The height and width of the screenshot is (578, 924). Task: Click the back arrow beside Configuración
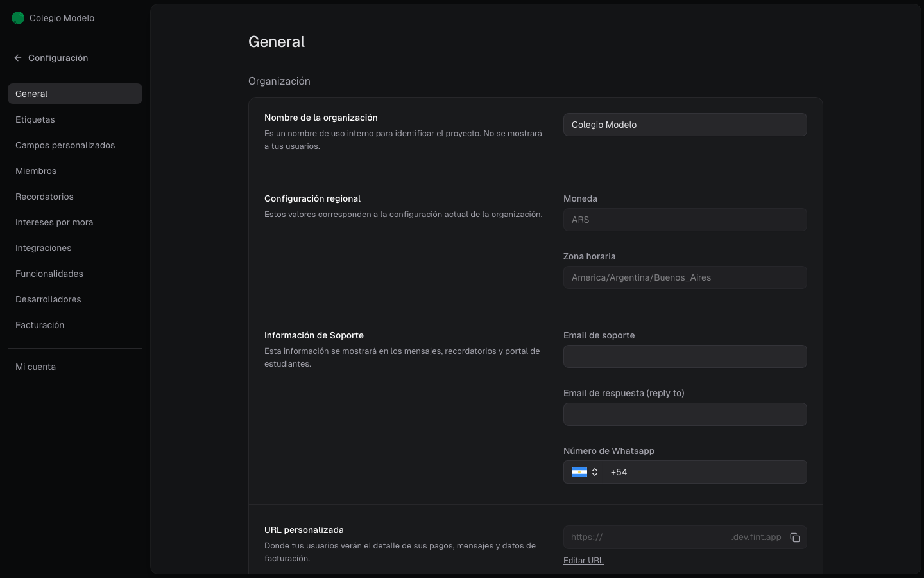coord(18,58)
